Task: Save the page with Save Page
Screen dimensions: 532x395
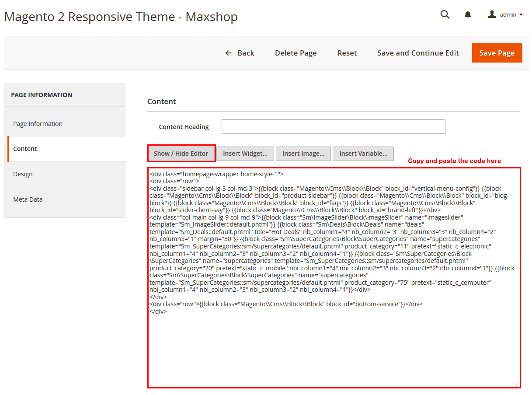Action: click(x=497, y=53)
